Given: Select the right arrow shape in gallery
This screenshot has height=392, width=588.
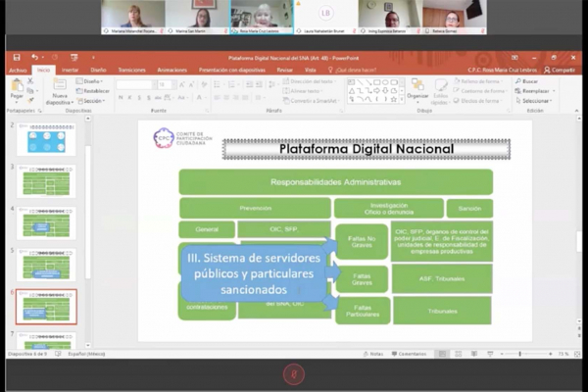Looking at the screenshot, I should [377, 91].
